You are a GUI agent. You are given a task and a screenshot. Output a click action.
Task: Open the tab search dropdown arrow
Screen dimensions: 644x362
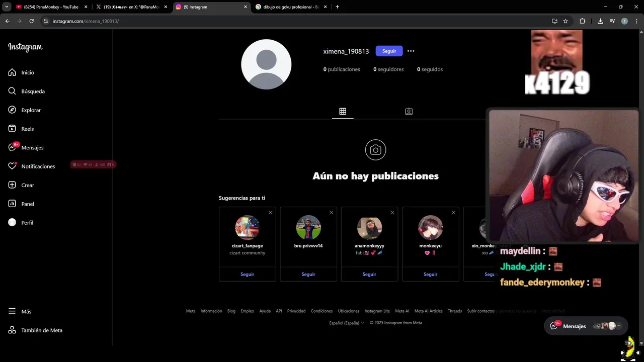pos(7,7)
